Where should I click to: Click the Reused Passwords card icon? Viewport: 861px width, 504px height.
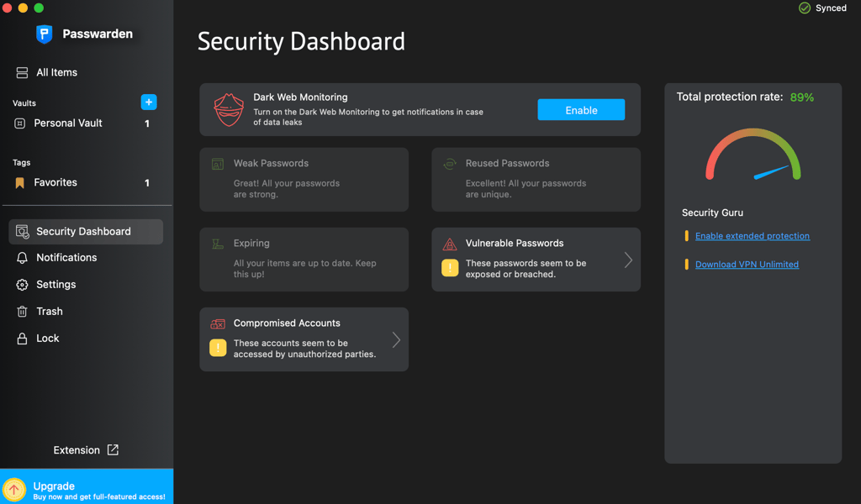[450, 164]
